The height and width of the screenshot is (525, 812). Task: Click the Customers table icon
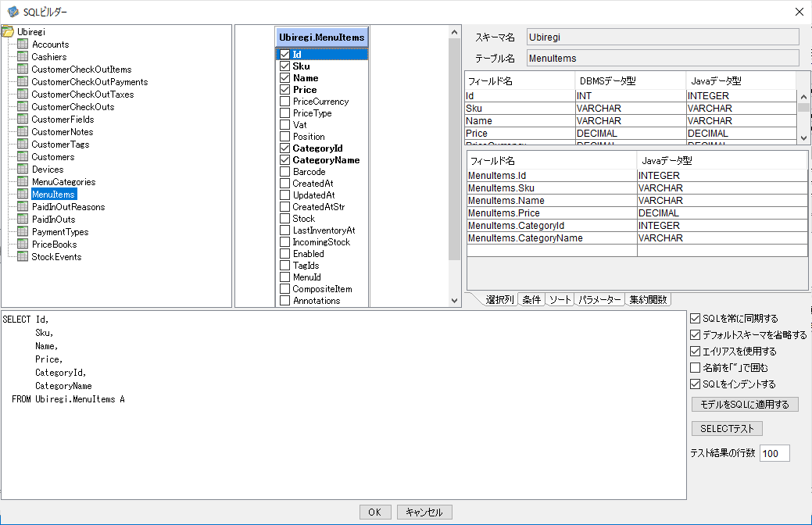point(23,156)
